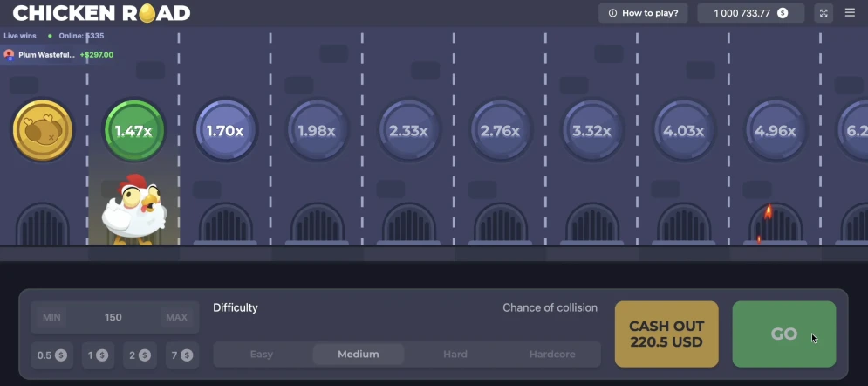This screenshot has height=386, width=868.
Task: Select Easy difficulty
Action: tap(262, 355)
